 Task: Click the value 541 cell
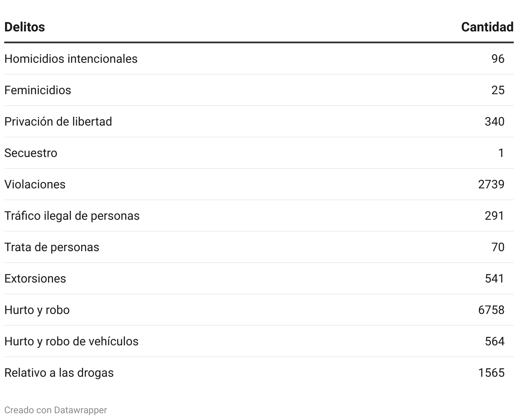pos(495,278)
